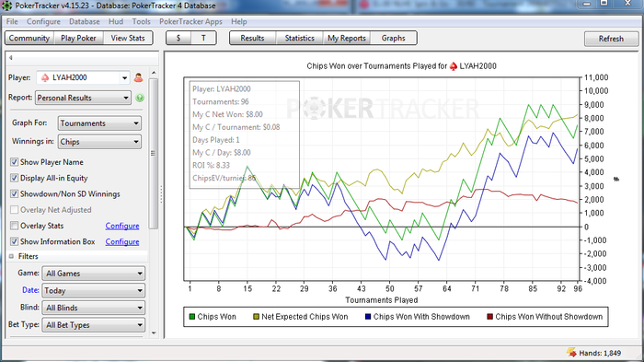Open the Date filter dropdown Today
This screenshot has height=362, width=644.
(94, 290)
